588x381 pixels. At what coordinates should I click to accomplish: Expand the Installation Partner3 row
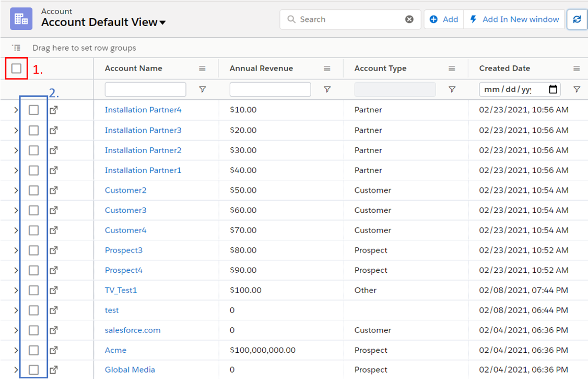16,130
